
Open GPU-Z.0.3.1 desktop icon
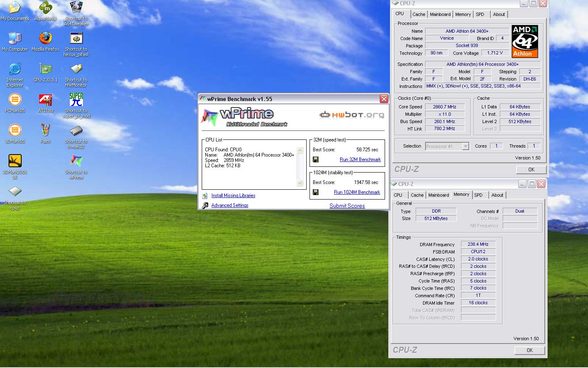click(45, 72)
